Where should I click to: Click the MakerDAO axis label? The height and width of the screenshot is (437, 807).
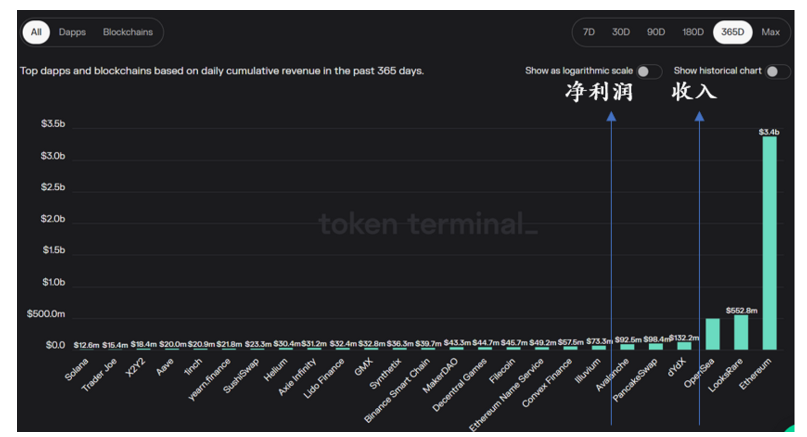(440, 376)
